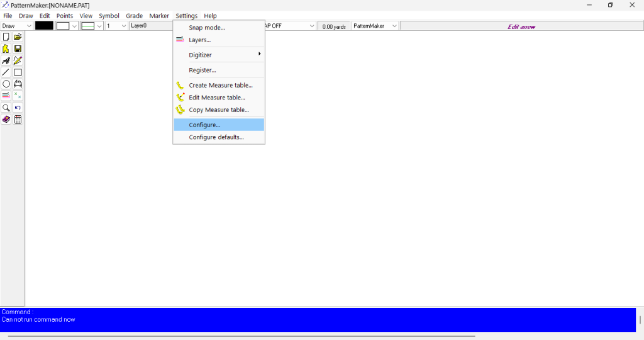
Task: Click the Layer0 layer name field
Action: 151,25
